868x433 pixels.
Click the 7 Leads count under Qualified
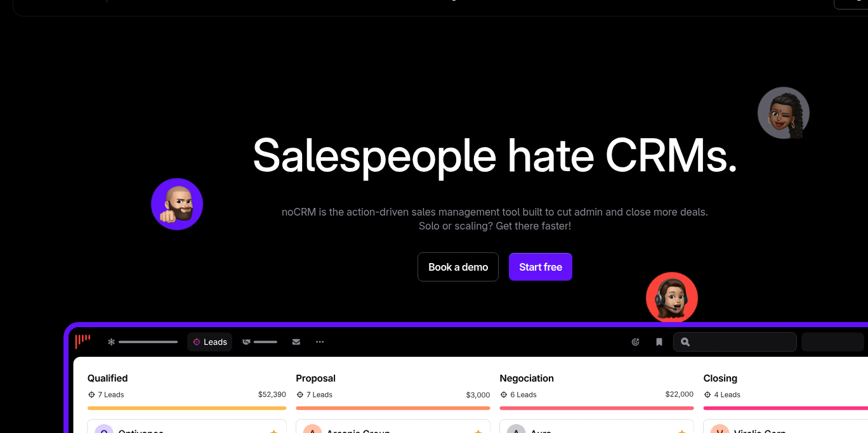coord(106,394)
